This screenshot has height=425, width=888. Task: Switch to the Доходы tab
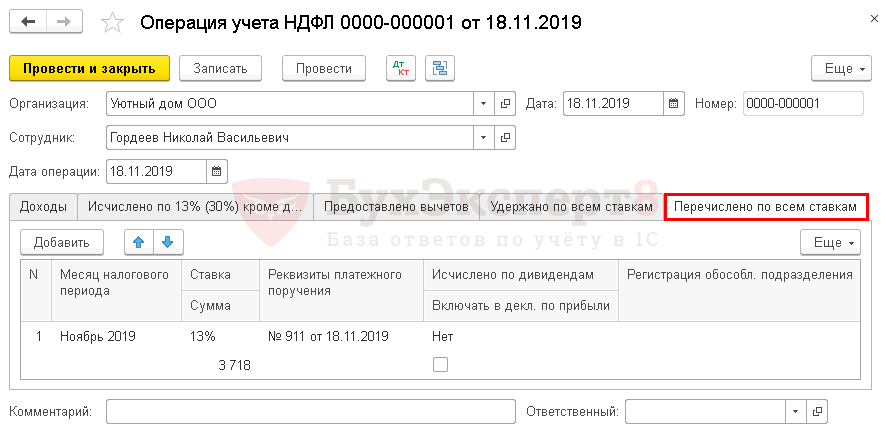[44, 207]
